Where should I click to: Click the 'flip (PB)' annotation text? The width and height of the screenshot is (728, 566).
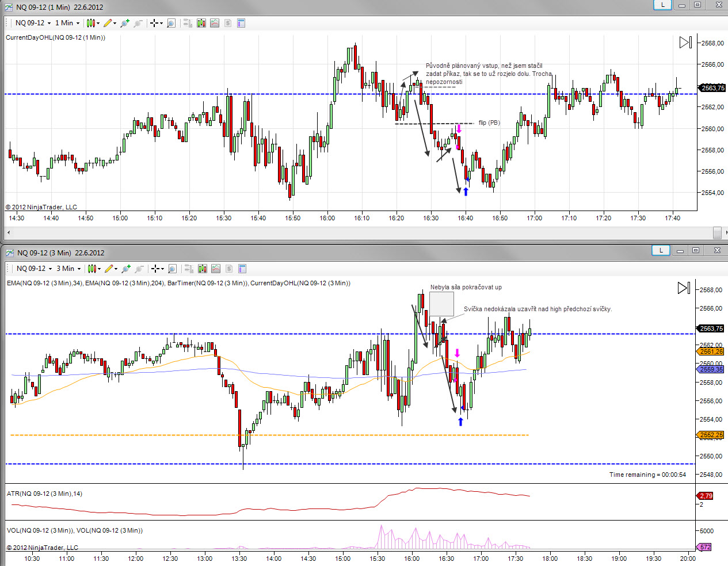(489, 123)
